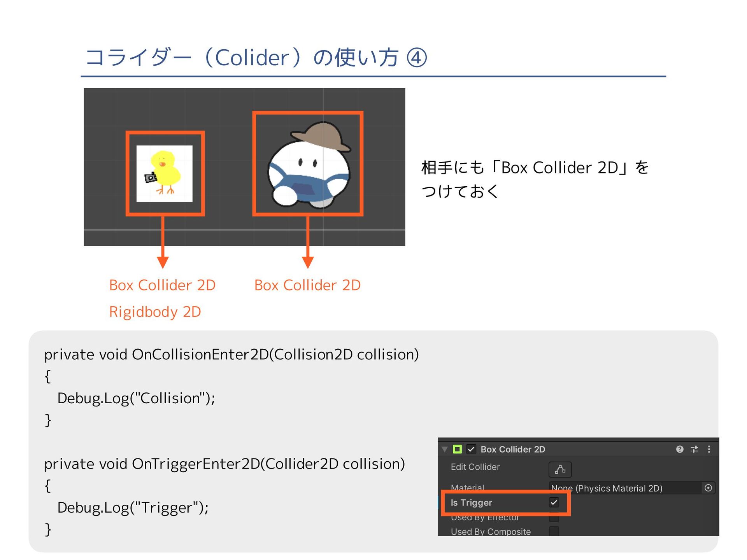Viewport: 747px width, 560px height.
Task: Click the Edit Collider button icon
Action: (560, 469)
